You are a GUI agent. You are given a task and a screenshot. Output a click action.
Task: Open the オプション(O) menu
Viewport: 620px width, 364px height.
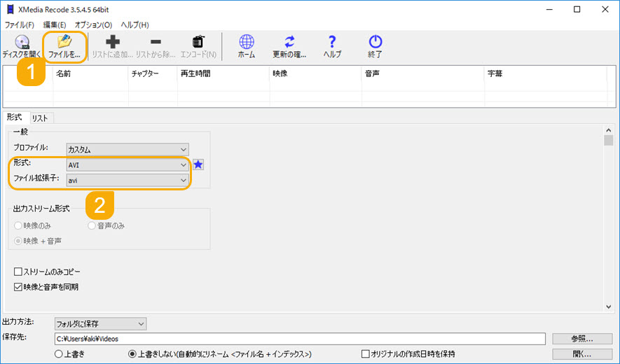coord(94,25)
